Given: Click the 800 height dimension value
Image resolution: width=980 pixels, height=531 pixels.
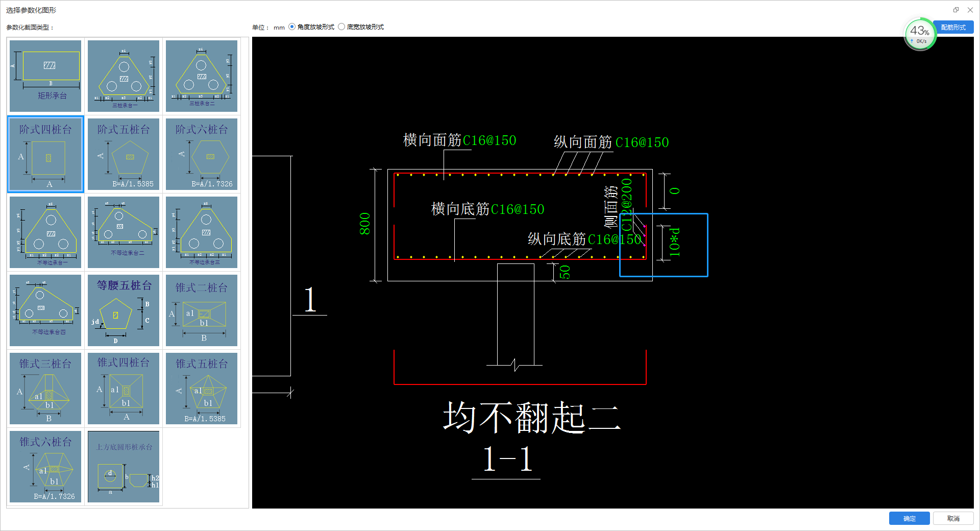Looking at the screenshot, I should [364, 224].
